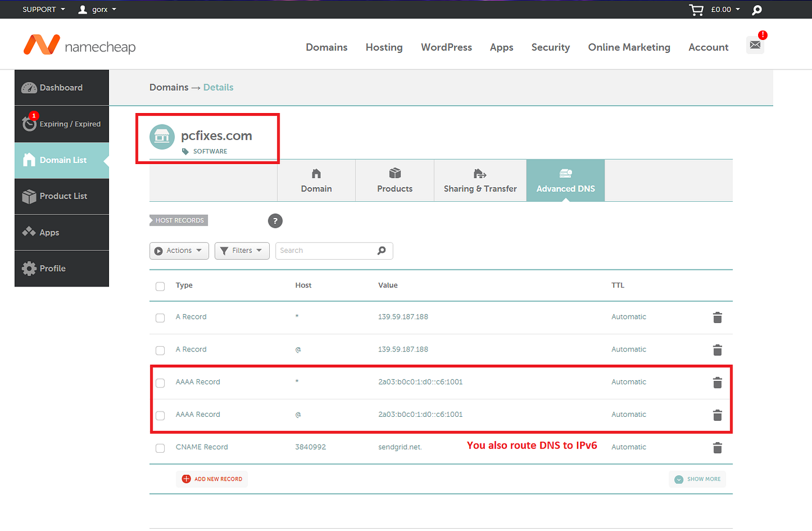Delete the @ AAAA Record via trash icon
This screenshot has width=812, height=531.
[717, 415]
